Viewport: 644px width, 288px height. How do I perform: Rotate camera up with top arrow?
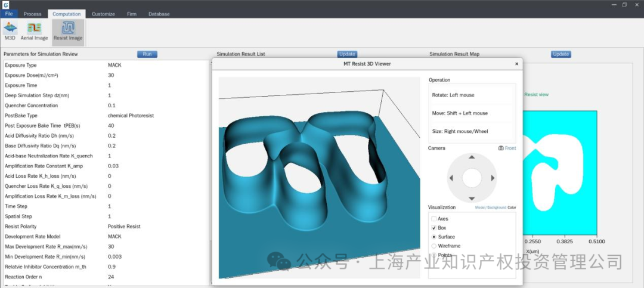pyautogui.click(x=472, y=157)
